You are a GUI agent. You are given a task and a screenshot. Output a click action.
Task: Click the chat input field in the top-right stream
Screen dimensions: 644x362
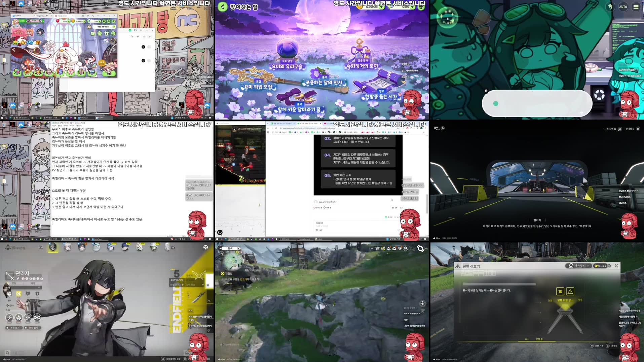(537, 103)
